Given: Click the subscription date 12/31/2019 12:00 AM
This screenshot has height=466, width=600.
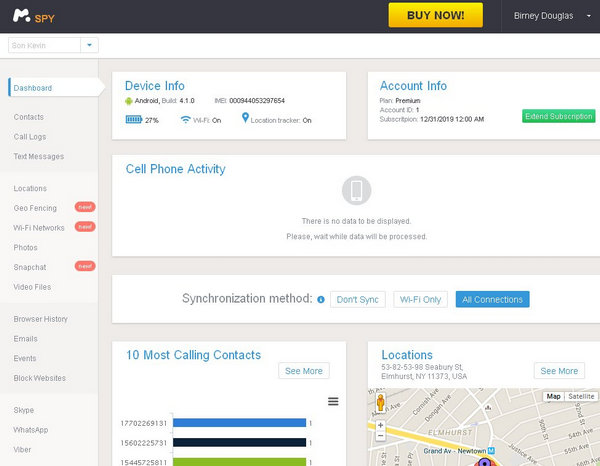Looking at the screenshot, I should pyautogui.click(x=452, y=119).
